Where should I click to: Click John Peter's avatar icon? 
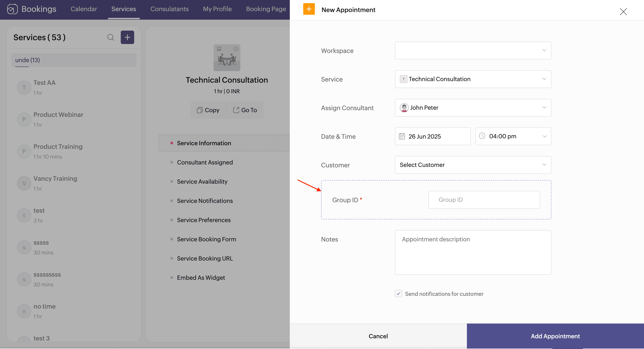tap(404, 108)
